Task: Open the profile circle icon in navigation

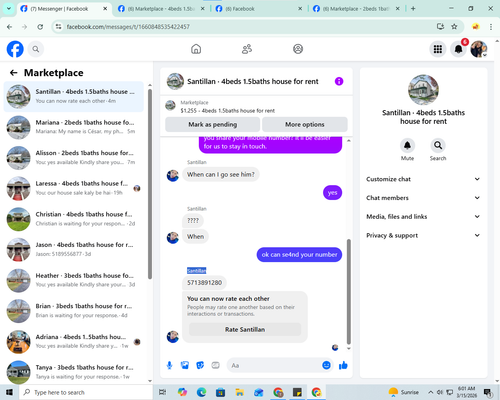Action: click(298, 49)
